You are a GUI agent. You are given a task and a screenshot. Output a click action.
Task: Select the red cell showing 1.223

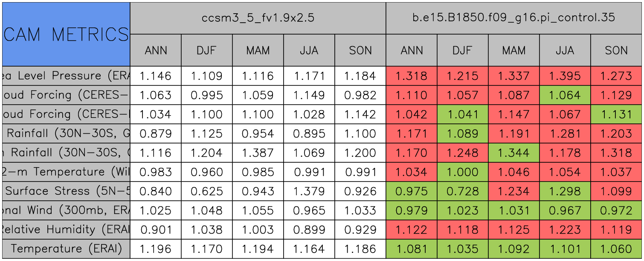(565, 230)
